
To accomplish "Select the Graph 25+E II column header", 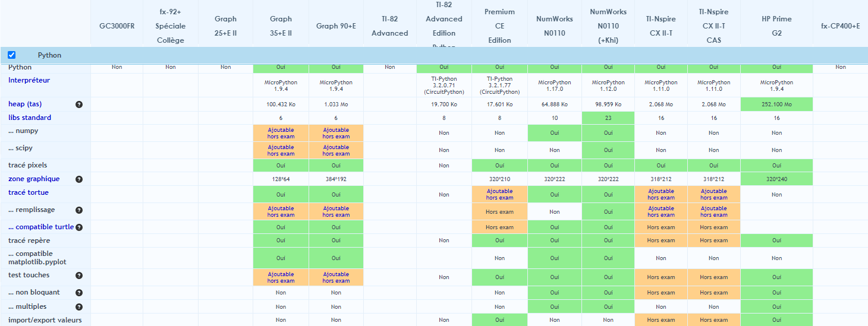I will point(226,26).
